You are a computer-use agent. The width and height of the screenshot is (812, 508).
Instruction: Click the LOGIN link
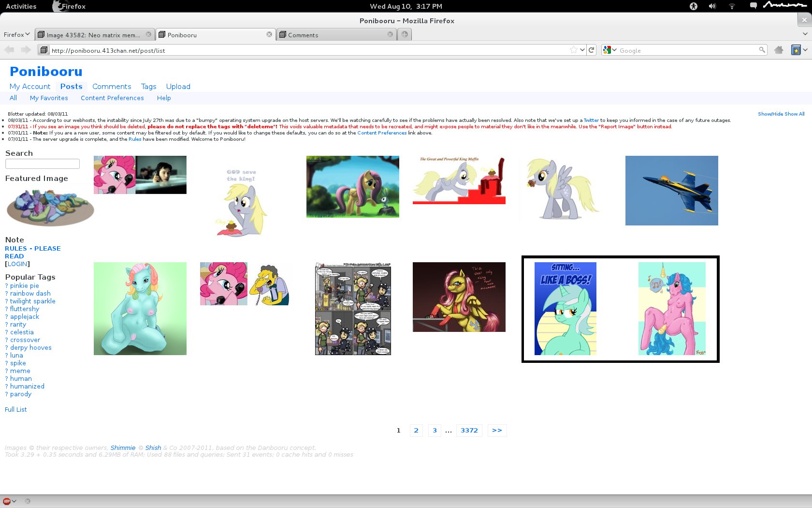(x=17, y=264)
